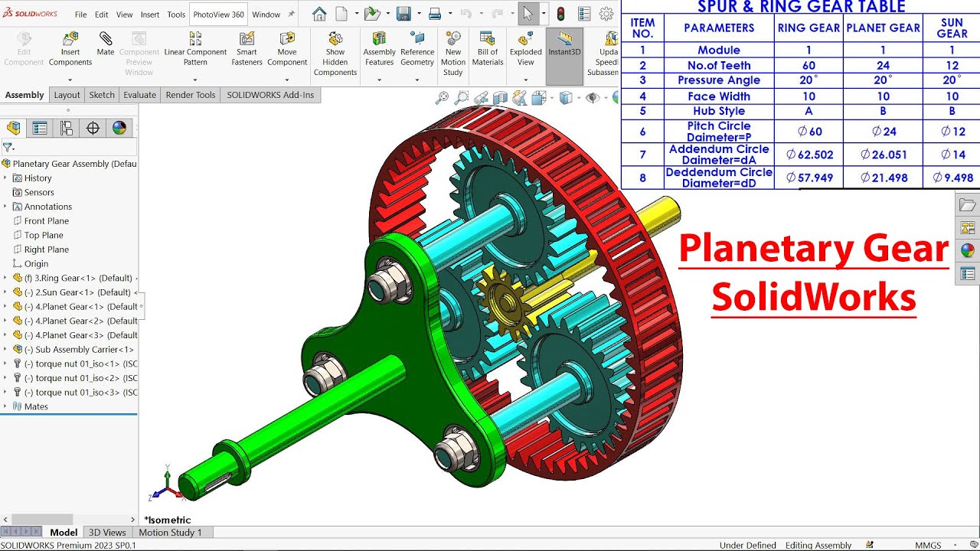Image resolution: width=980 pixels, height=551 pixels.
Task: Open the Insert menu
Action: [150, 15]
